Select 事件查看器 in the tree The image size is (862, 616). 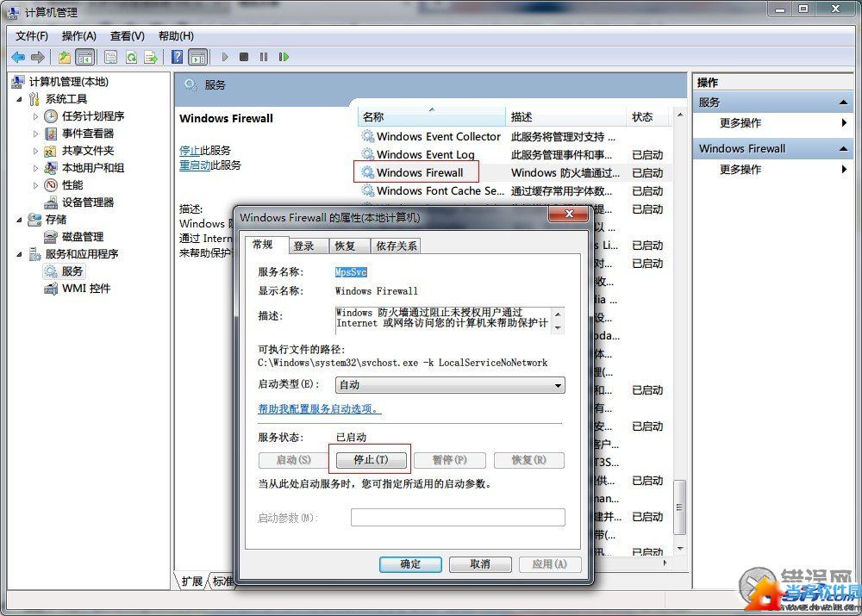pyautogui.click(x=87, y=134)
